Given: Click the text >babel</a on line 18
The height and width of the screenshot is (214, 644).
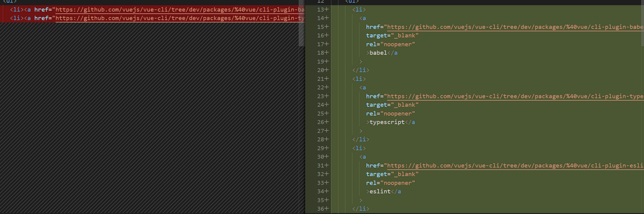Looking at the screenshot, I should pos(382,53).
